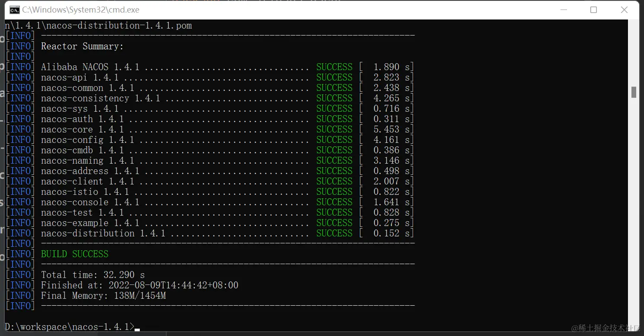Click the 'nacos-istio 1.4.1' text
Viewport: 644px width, 336px height.
tap(85, 192)
